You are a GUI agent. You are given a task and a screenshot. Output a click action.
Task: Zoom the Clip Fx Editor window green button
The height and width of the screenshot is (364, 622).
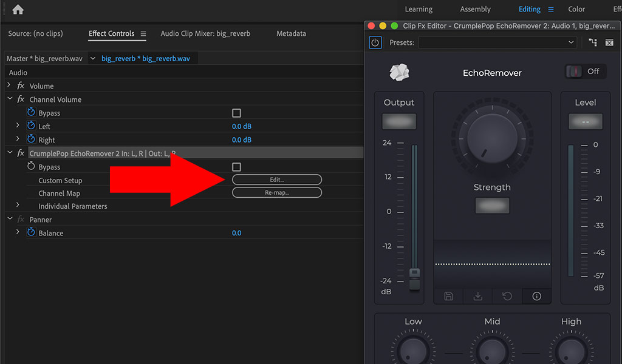click(x=394, y=25)
